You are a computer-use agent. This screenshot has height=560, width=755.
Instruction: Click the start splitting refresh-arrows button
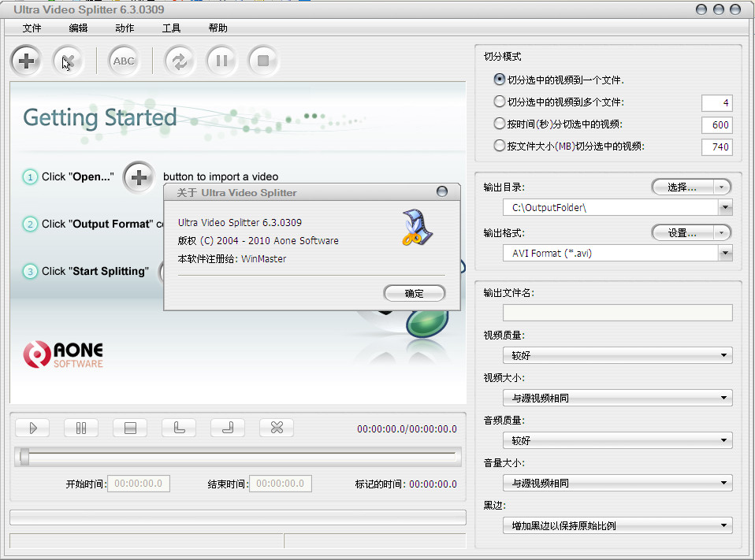coord(180,61)
